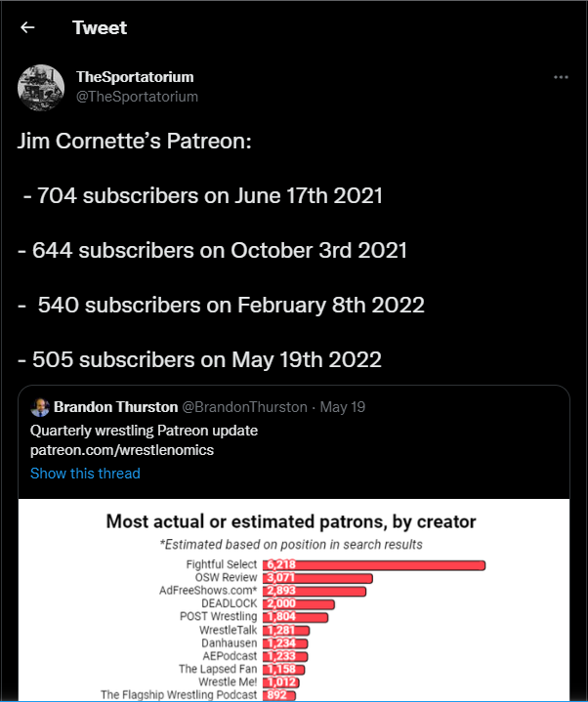Click the Fightful Select 6,218 bar
The width and height of the screenshot is (588, 702).
374,565
